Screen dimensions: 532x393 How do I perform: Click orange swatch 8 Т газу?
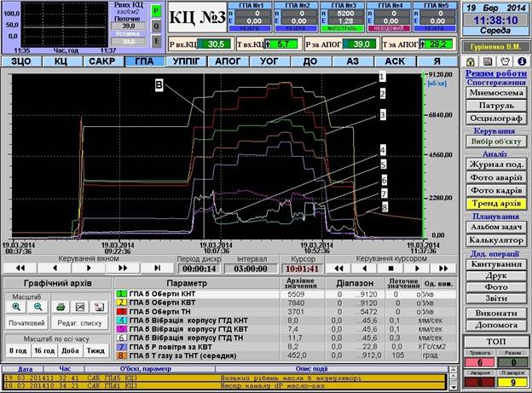click(x=121, y=355)
